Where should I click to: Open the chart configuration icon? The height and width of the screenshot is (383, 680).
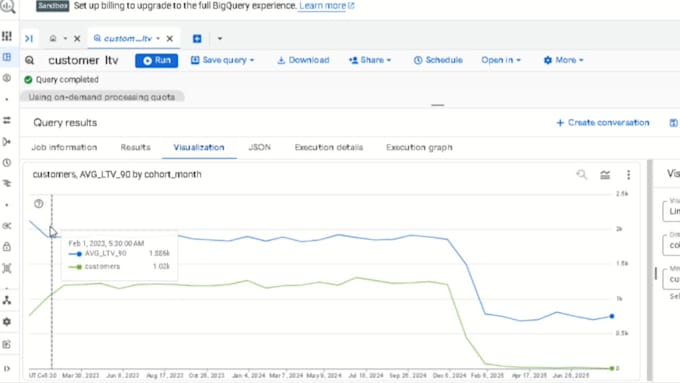click(605, 175)
